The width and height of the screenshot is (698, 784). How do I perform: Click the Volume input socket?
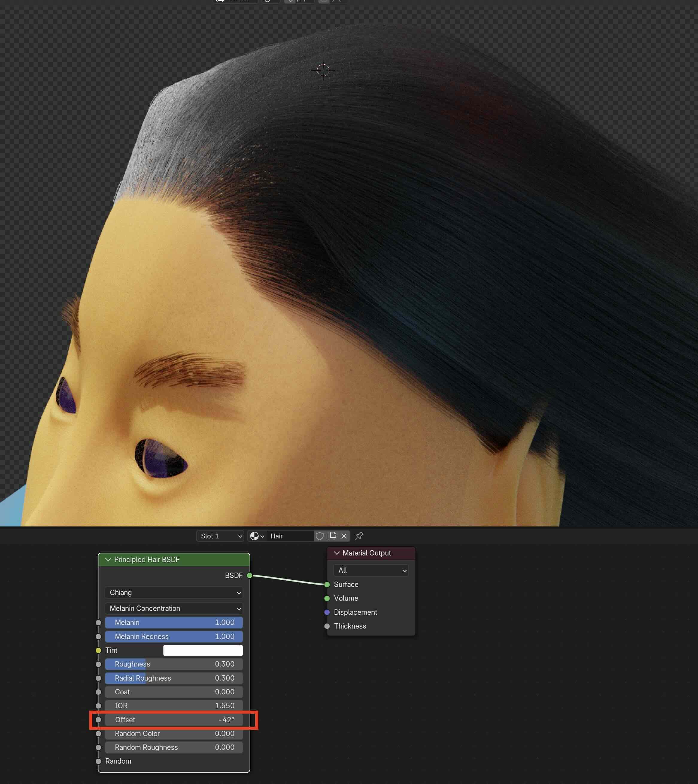click(327, 598)
